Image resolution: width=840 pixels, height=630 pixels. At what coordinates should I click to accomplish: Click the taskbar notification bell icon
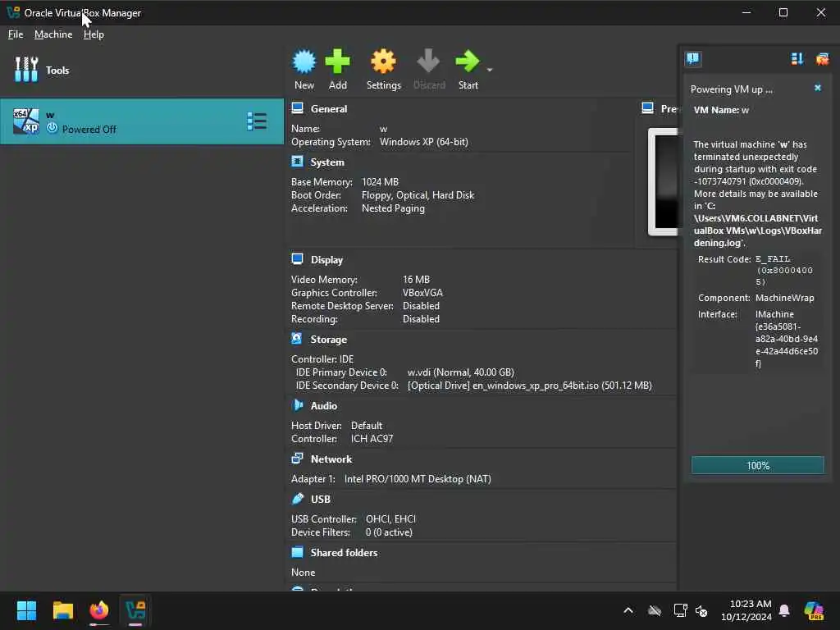click(784, 610)
